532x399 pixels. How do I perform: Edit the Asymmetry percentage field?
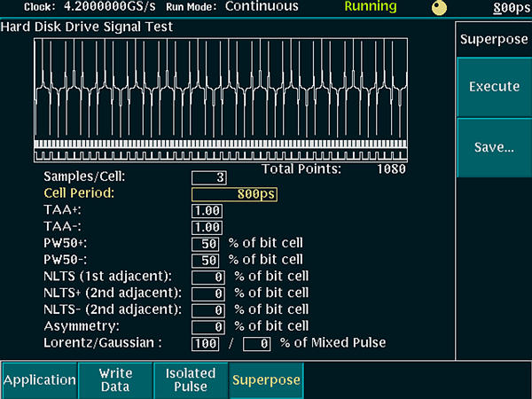[x=208, y=326]
